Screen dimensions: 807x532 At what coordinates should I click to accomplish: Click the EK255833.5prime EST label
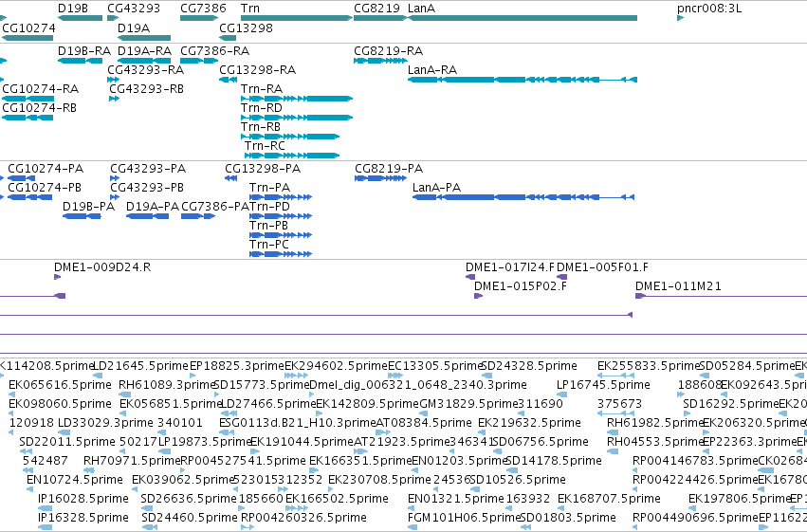tap(649, 366)
